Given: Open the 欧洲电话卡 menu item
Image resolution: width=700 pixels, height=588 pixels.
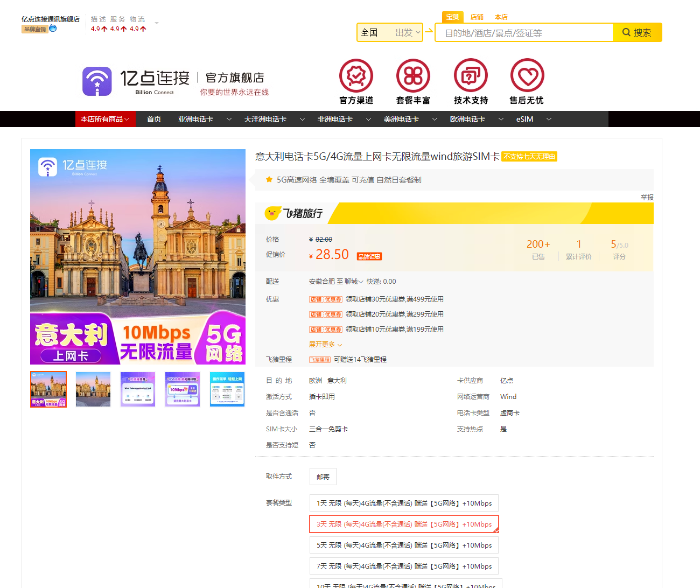Looking at the screenshot, I should click(467, 119).
